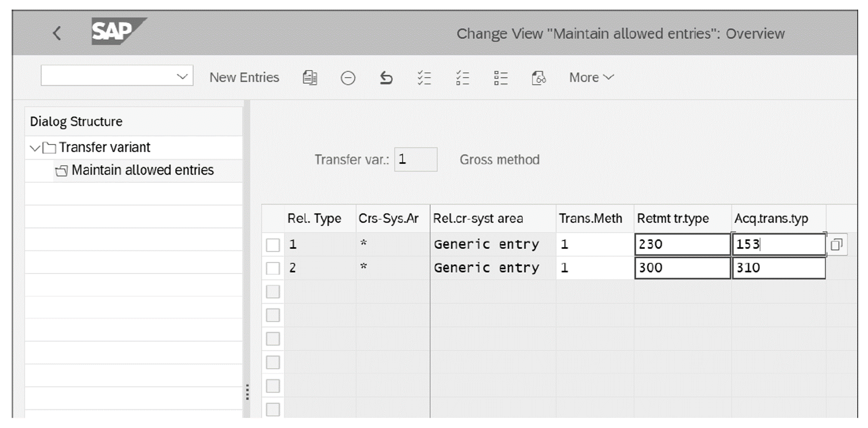Click the Deselect All icon
The image size is (868, 428).
click(463, 77)
